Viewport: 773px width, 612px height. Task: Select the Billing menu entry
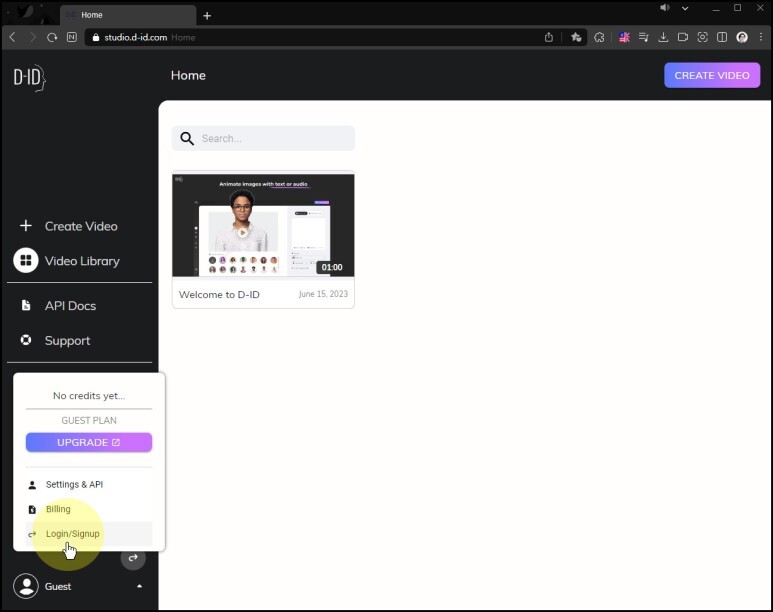pyautogui.click(x=89, y=509)
